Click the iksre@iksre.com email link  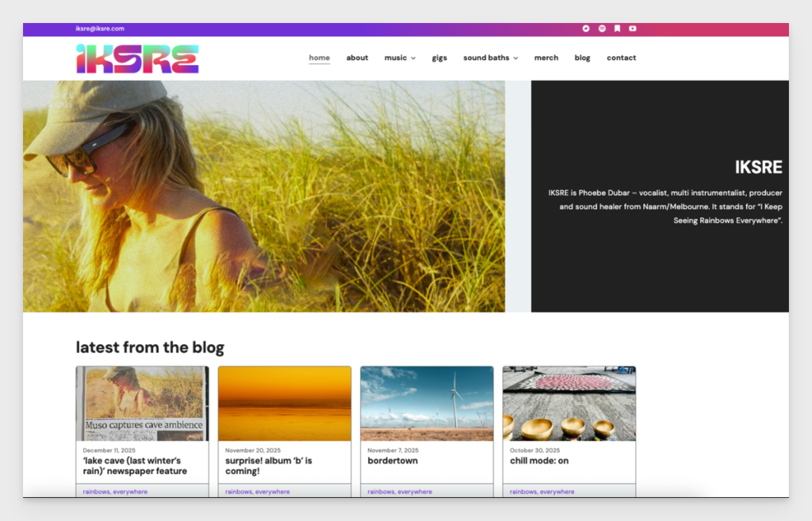(100, 29)
